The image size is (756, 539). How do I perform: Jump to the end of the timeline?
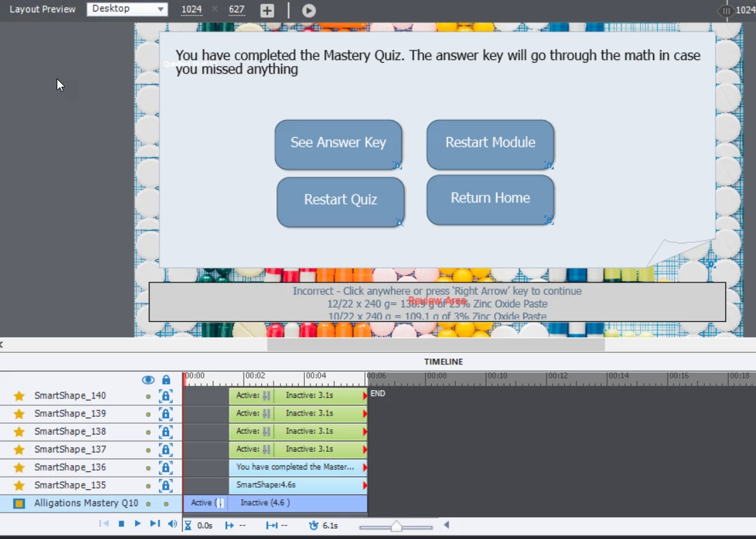click(155, 523)
